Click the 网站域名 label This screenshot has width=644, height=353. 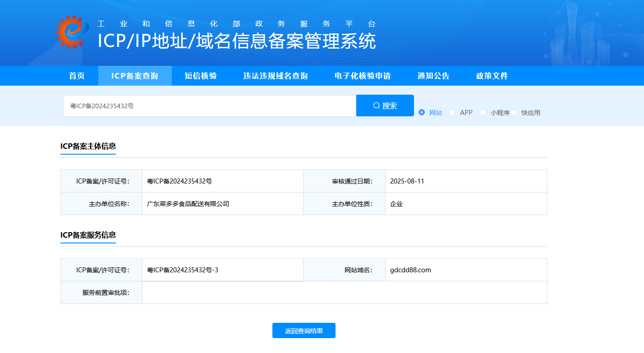click(x=359, y=270)
